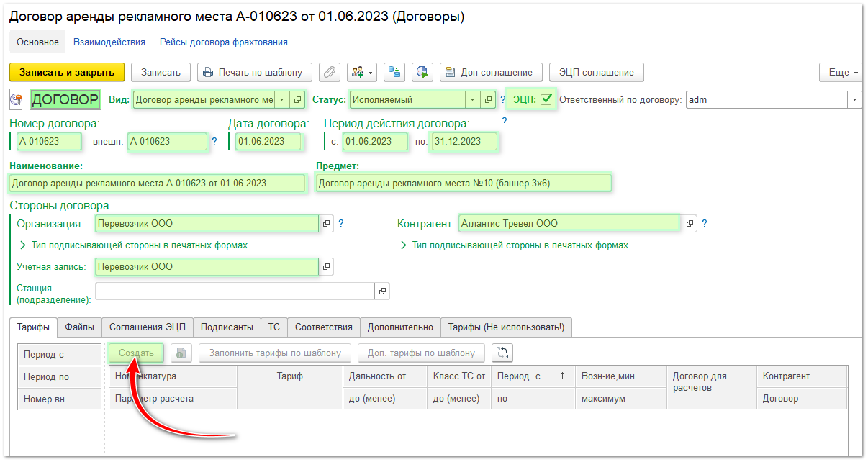
Task: Click the tree-structure icon in tariffs toolbar
Action: 502,353
